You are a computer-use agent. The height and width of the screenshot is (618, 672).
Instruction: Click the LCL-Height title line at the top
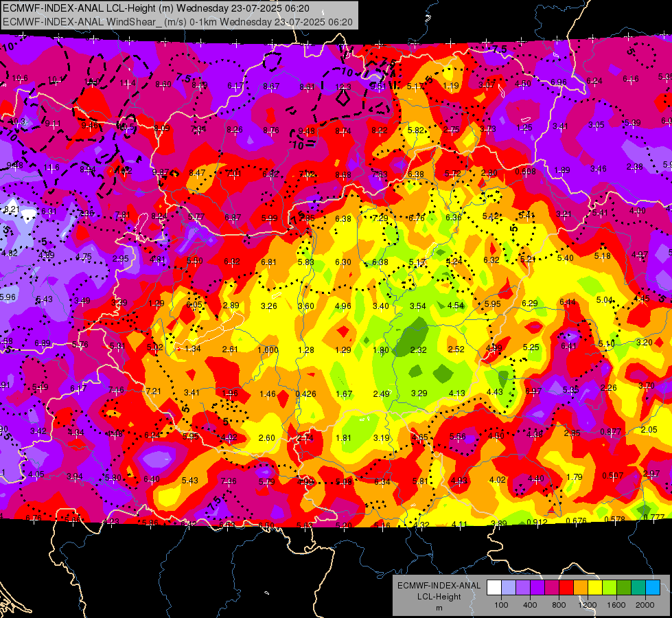(156, 8)
